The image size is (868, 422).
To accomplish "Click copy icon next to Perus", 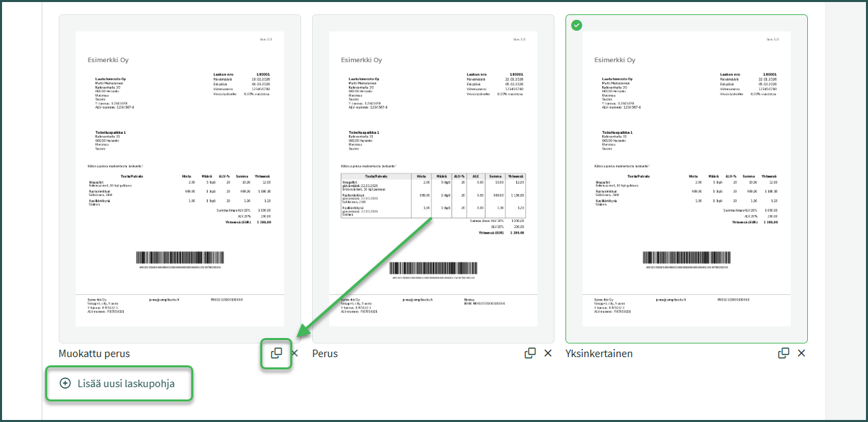I will [x=530, y=353].
